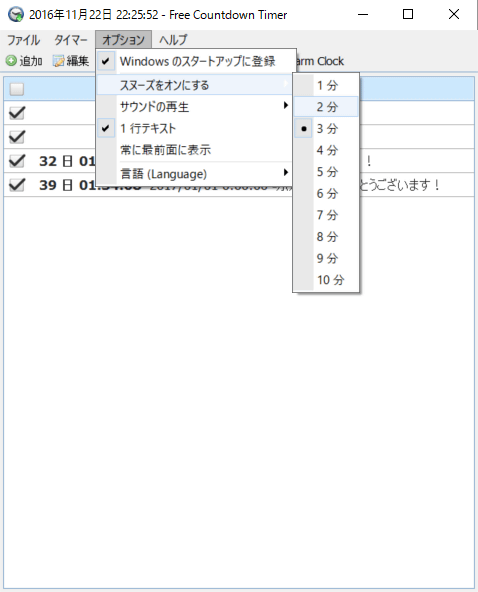
Task: Expand the 言語 (Language) submenu
Action: [195, 174]
